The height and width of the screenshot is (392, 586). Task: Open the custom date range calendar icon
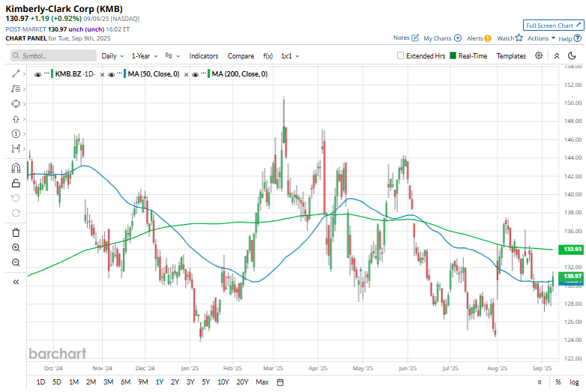point(280,382)
